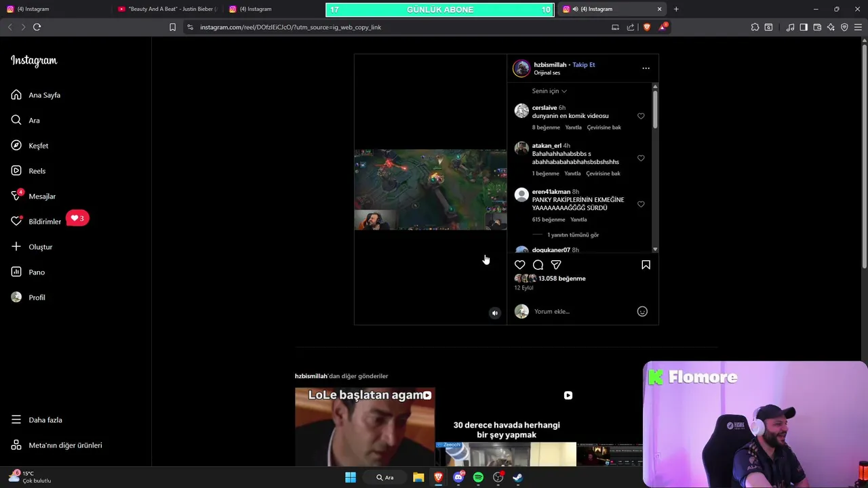Click the Yorum ekle comment field
The height and width of the screenshot is (488, 868).
[x=583, y=312]
